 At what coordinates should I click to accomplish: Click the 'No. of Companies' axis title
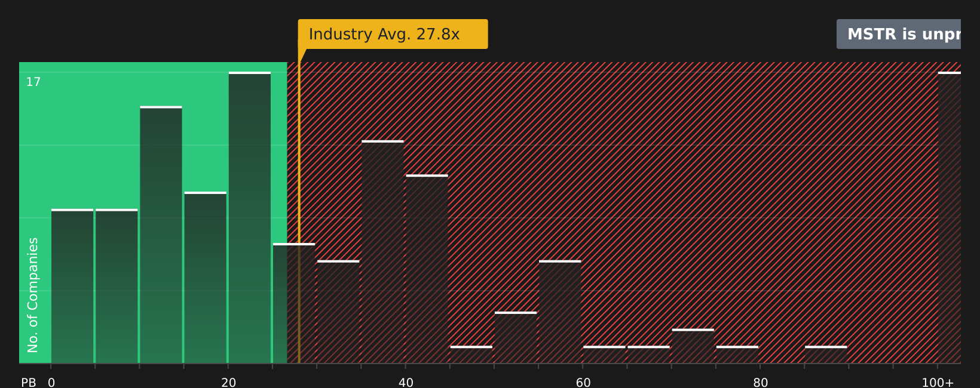click(x=33, y=295)
